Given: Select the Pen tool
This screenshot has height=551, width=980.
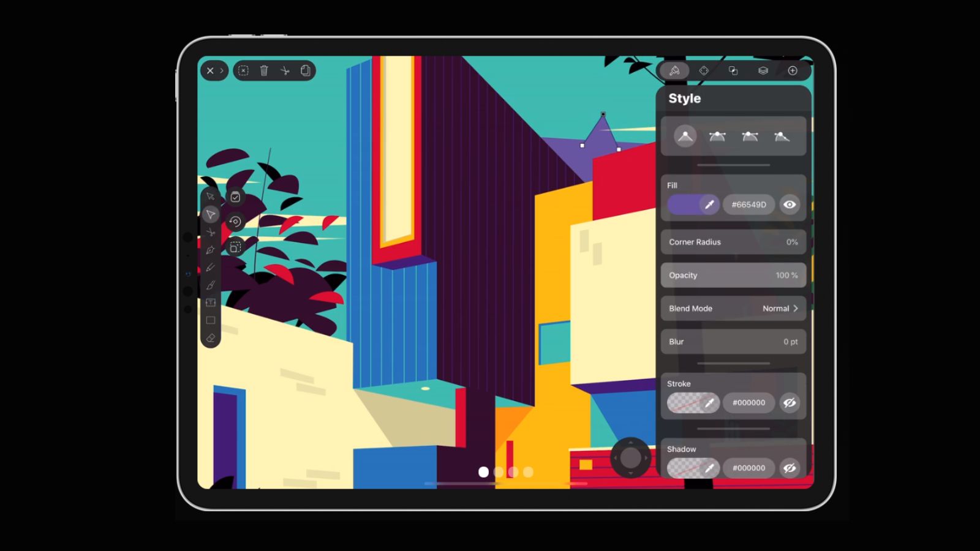Looking at the screenshot, I should (x=210, y=249).
